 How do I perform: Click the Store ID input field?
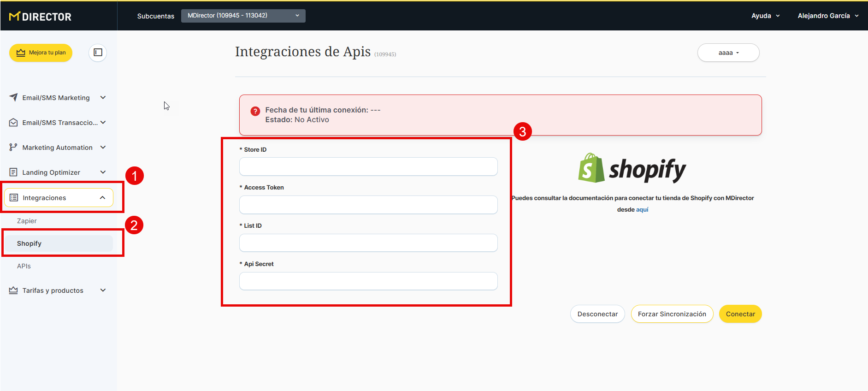pos(368,166)
